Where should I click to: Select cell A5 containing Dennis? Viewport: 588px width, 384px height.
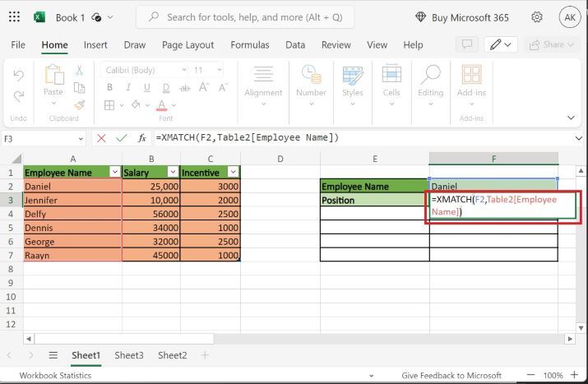coord(72,228)
